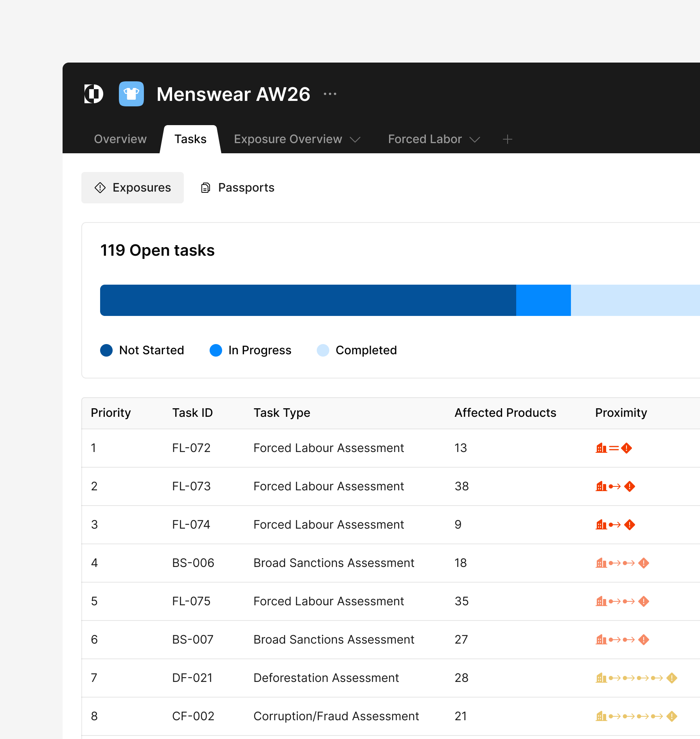The image size is (700, 739).
Task: Expand the Forced Labor tab dropdown
Action: (x=475, y=140)
